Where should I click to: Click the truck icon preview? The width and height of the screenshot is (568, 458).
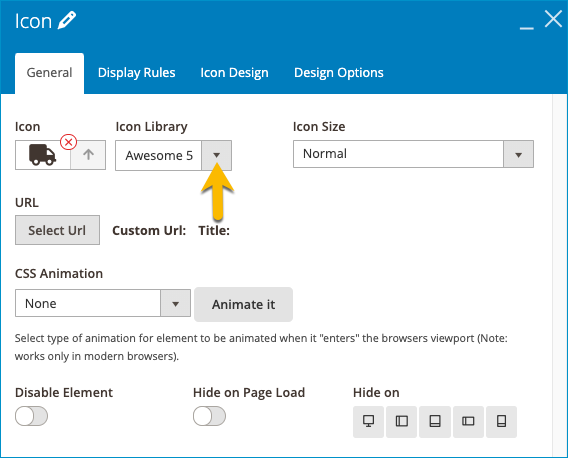[43, 155]
